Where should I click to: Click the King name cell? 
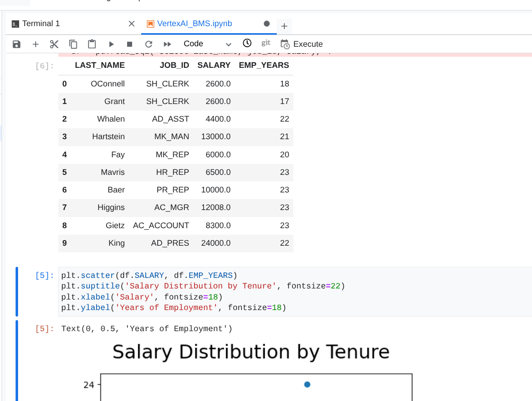point(117,243)
